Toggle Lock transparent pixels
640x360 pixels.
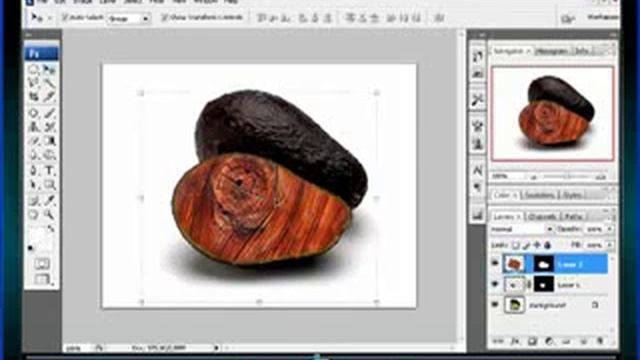[x=516, y=245]
